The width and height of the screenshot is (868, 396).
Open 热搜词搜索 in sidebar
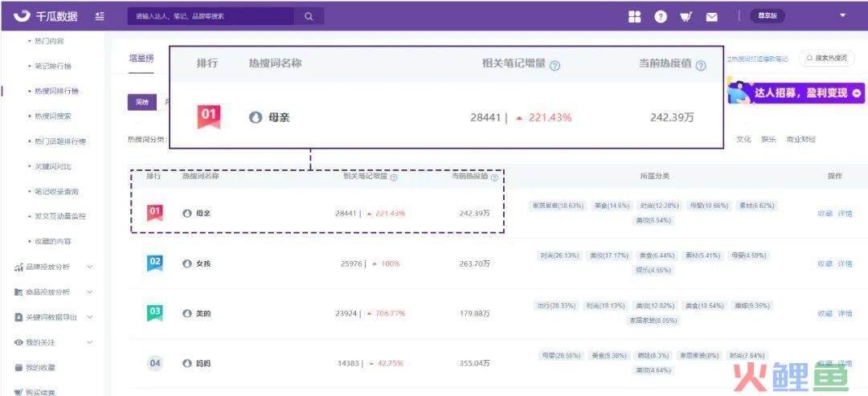pyautogui.click(x=53, y=116)
